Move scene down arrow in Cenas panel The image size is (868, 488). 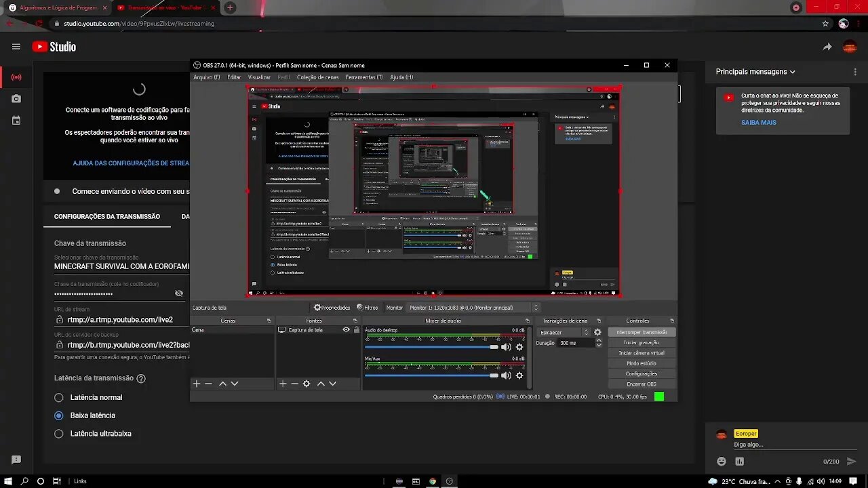tap(235, 384)
